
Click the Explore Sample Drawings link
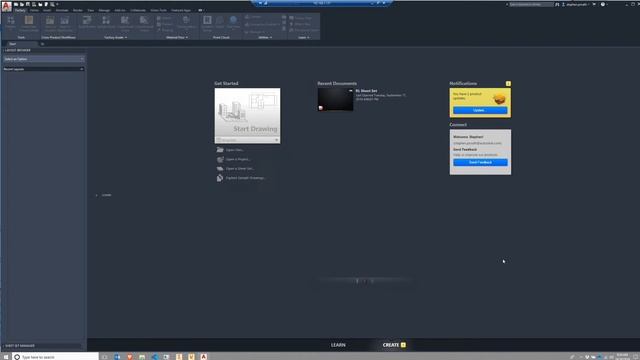245,178
